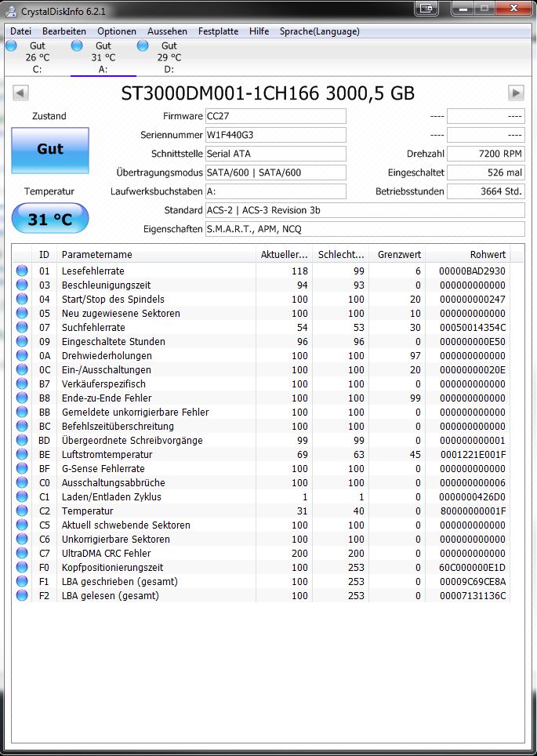The width and height of the screenshot is (537, 756).
Task: Click the CrystalDiskInfo title bar app icon
Action: [11, 11]
